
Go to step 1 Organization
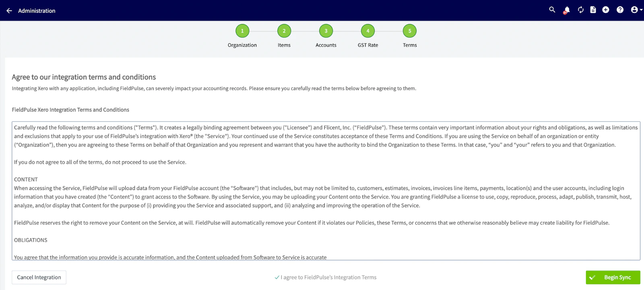pos(242,31)
